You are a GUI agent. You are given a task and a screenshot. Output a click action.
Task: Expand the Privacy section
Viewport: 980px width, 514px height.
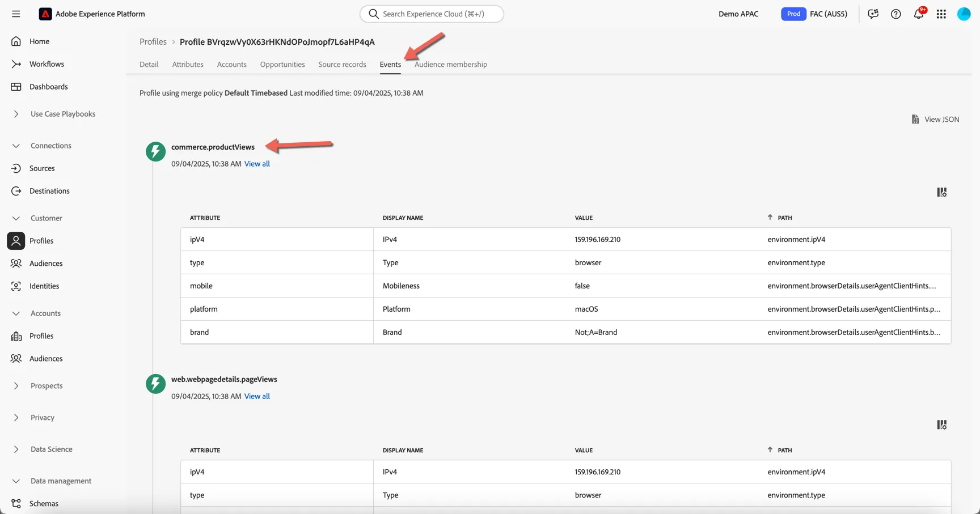click(x=16, y=418)
